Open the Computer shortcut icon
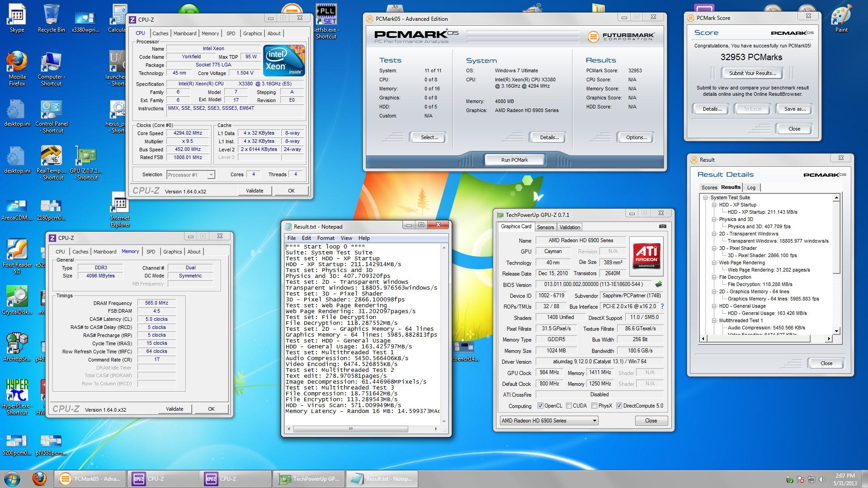The width and height of the screenshot is (868, 488). pos(51,68)
